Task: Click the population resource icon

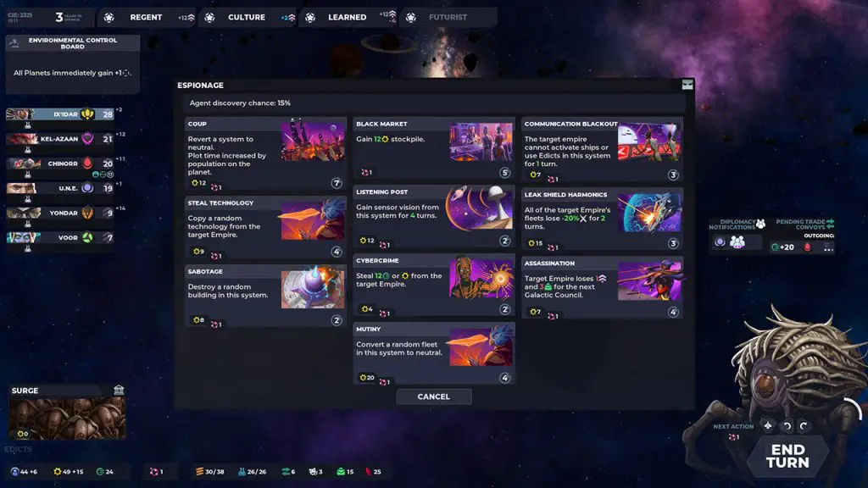Action: pos(15,471)
